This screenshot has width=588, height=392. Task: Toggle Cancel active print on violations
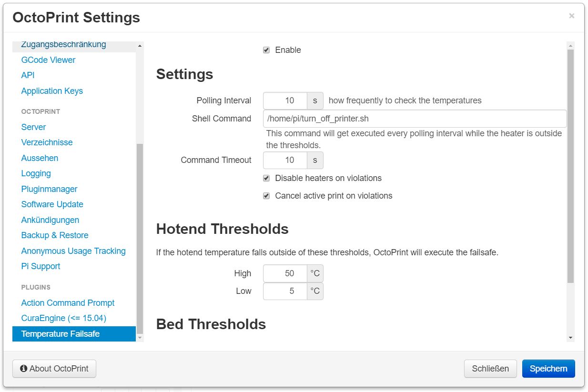(x=266, y=196)
